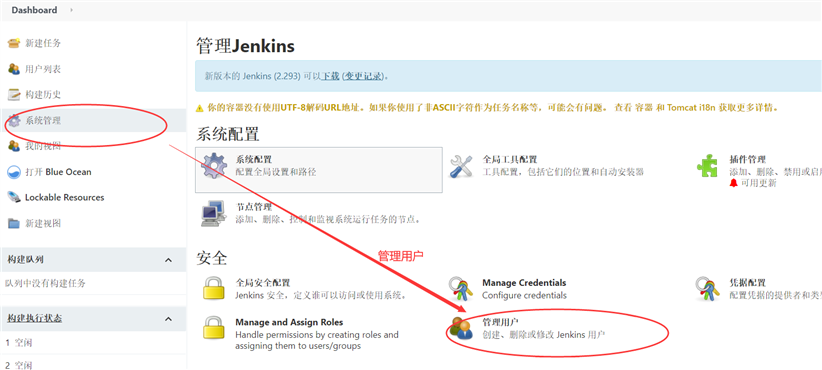The image size is (822, 370).
Task: Open the 变更记录 changelog link
Action: (364, 76)
